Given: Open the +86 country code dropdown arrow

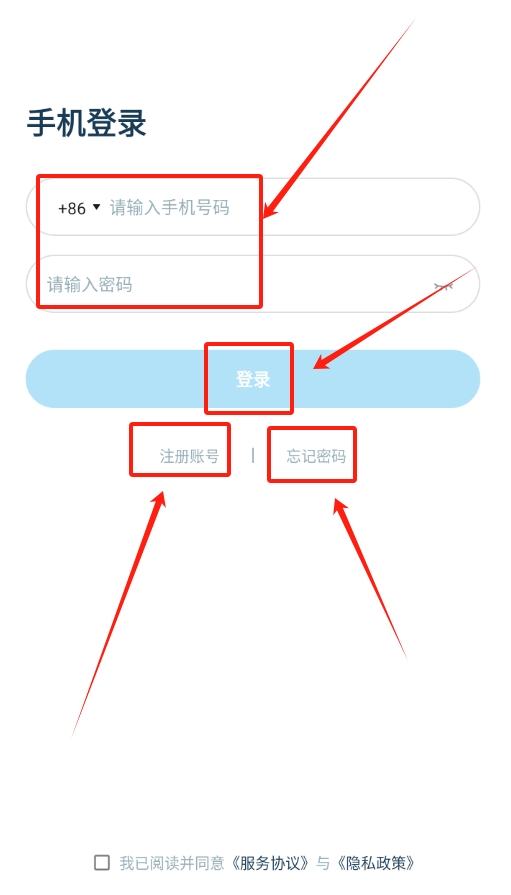Looking at the screenshot, I should click(x=96, y=207).
